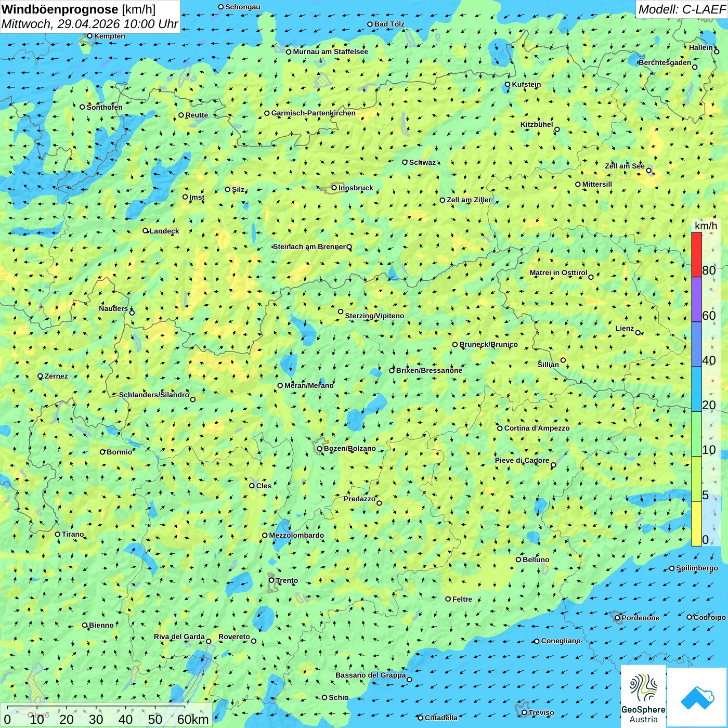
Task: Click the Windböenprognose title text
Action: point(60,9)
